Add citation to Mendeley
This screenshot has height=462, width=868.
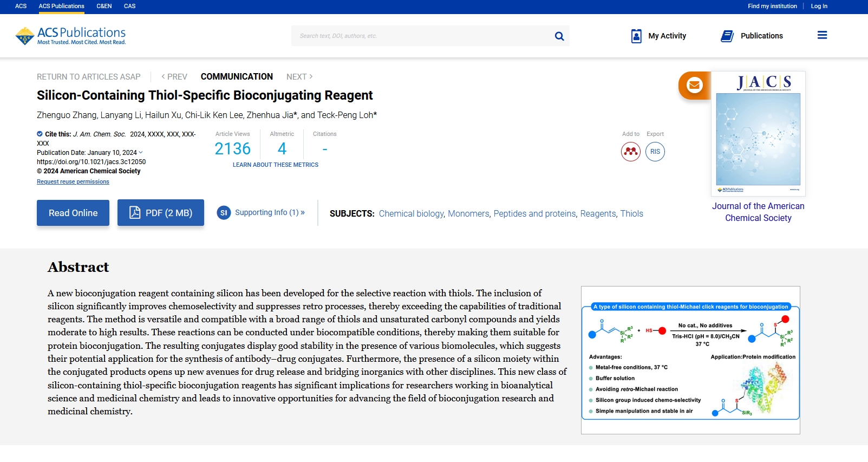pos(631,152)
